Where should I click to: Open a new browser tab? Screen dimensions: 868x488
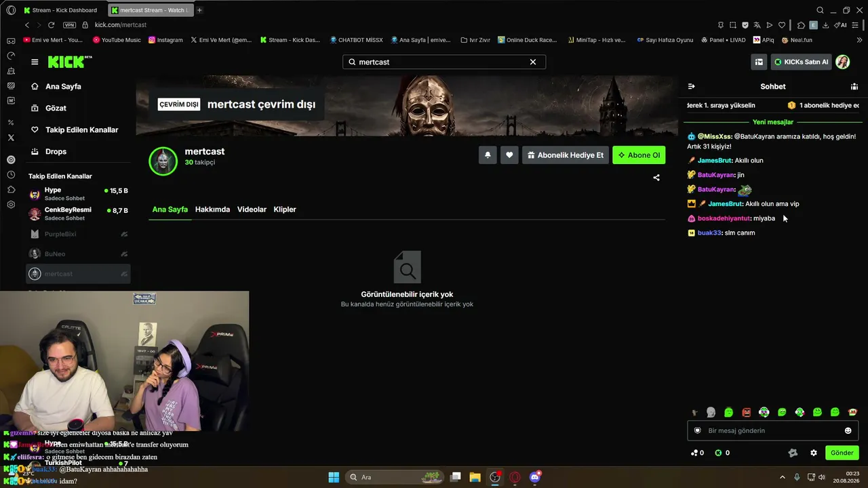click(x=199, y=10)
